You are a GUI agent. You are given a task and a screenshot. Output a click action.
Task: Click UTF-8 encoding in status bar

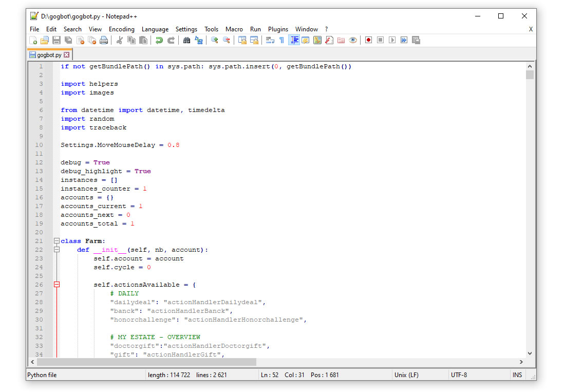coord(459,375)
